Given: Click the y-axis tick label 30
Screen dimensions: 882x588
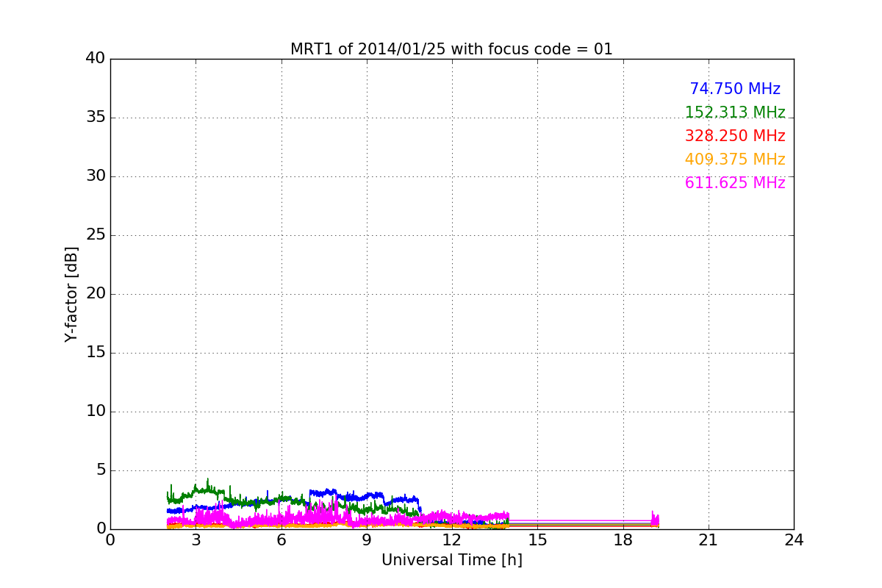Looking at the screenshot, I should coord(96,176).
